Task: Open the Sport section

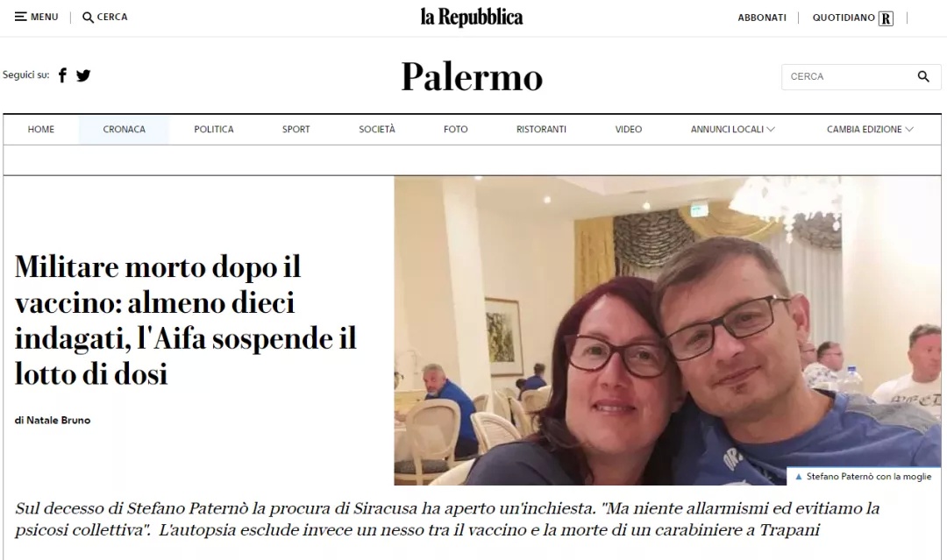Action: pos(296,129)
